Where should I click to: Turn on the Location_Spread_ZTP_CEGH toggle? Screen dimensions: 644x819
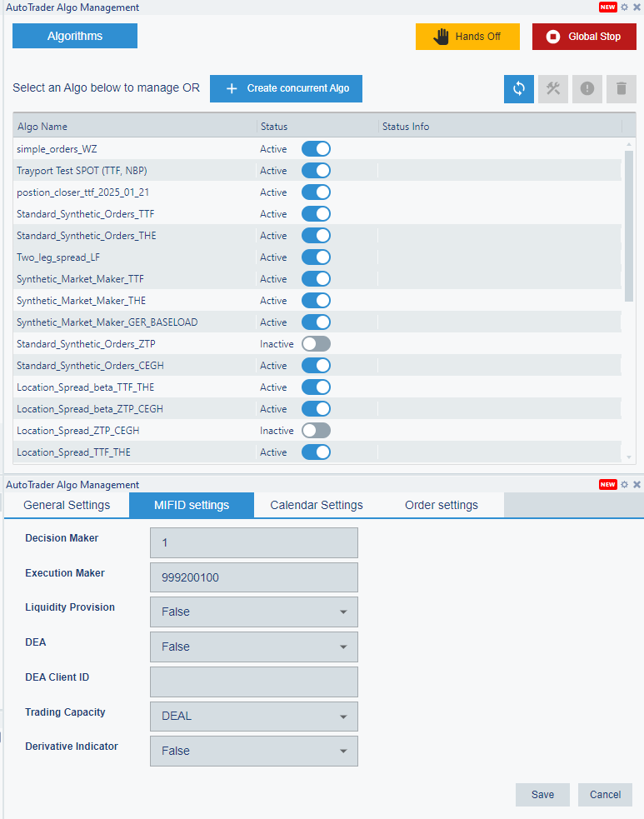pos(316,431)
